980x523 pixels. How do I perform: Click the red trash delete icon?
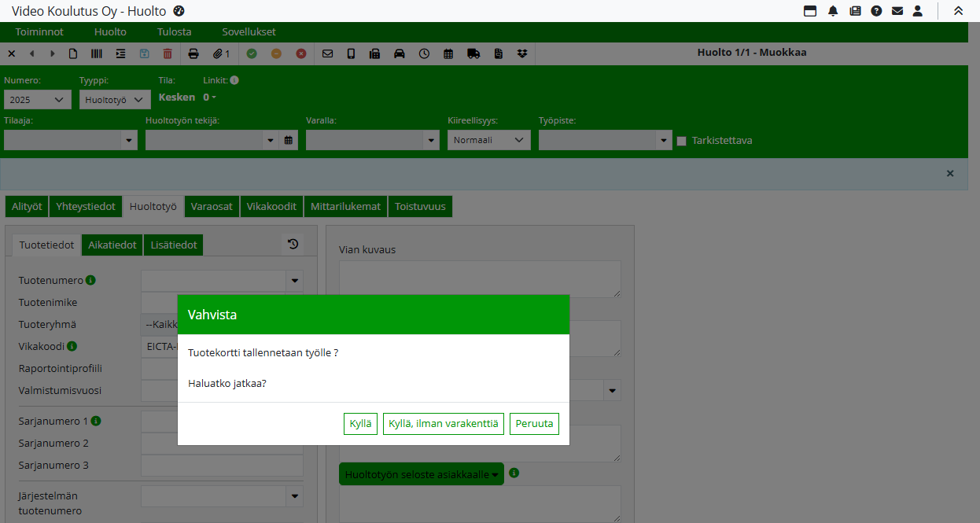point(168,53)
